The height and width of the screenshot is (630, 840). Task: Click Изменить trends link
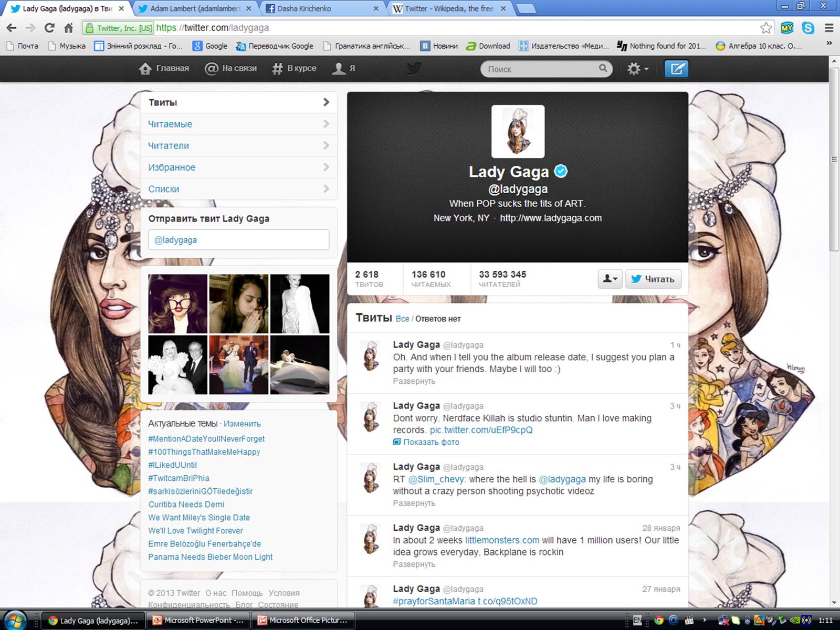point(242,424)
